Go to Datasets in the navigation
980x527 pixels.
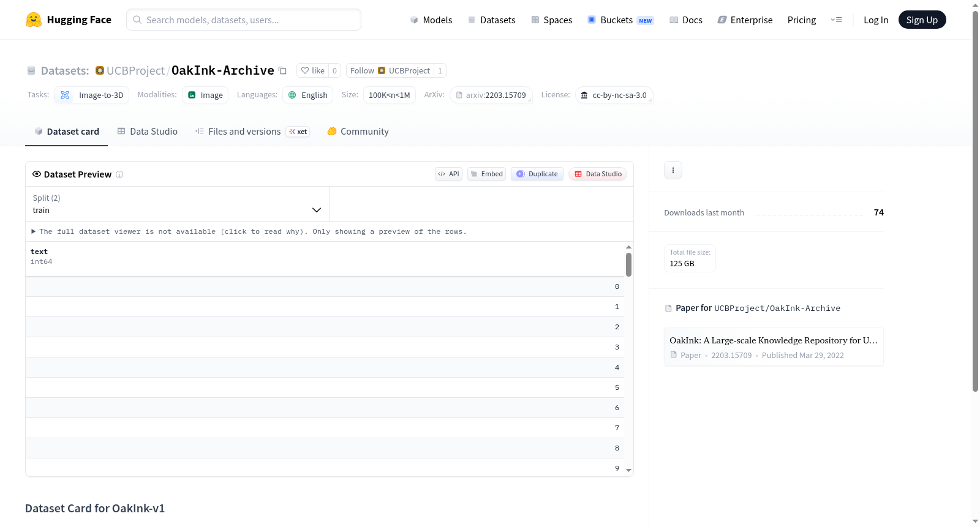point(491,20)
